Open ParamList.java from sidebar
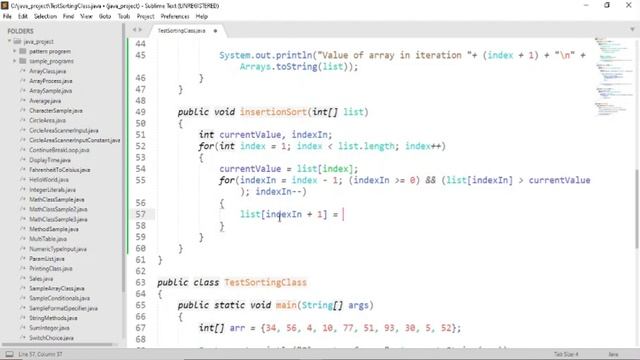 [x=47, y=259]
